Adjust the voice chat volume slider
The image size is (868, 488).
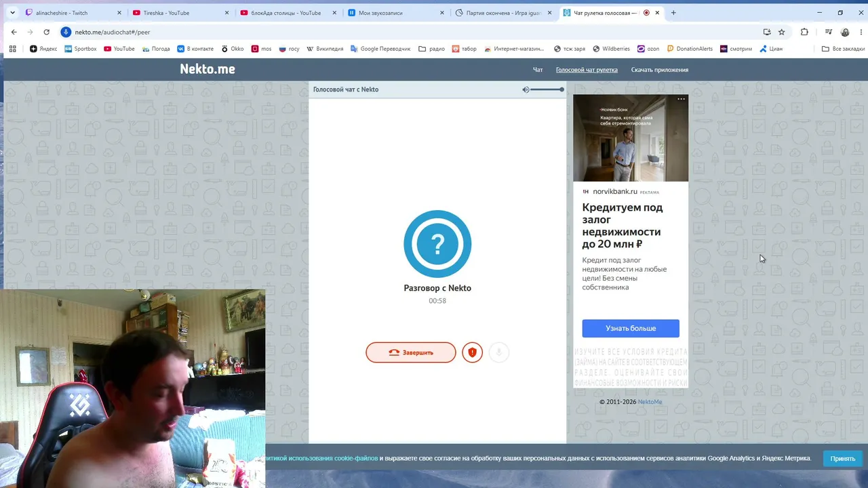(547, 89)
